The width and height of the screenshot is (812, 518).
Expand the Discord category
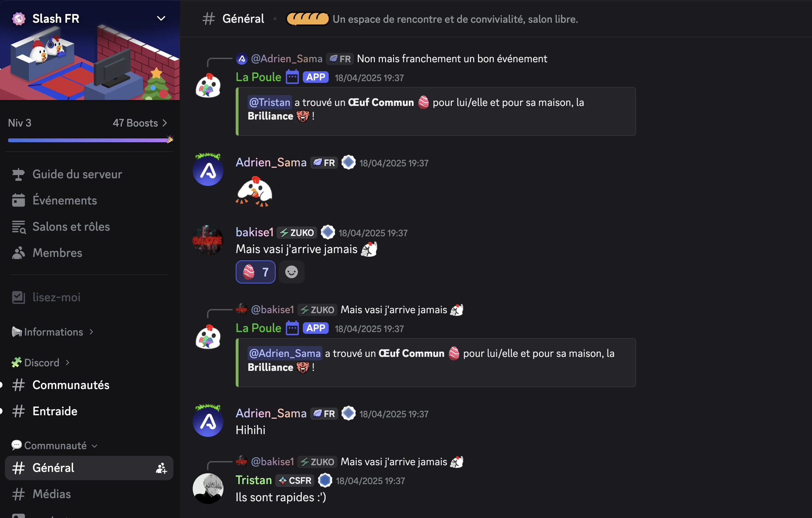click(x=41, y=362)
